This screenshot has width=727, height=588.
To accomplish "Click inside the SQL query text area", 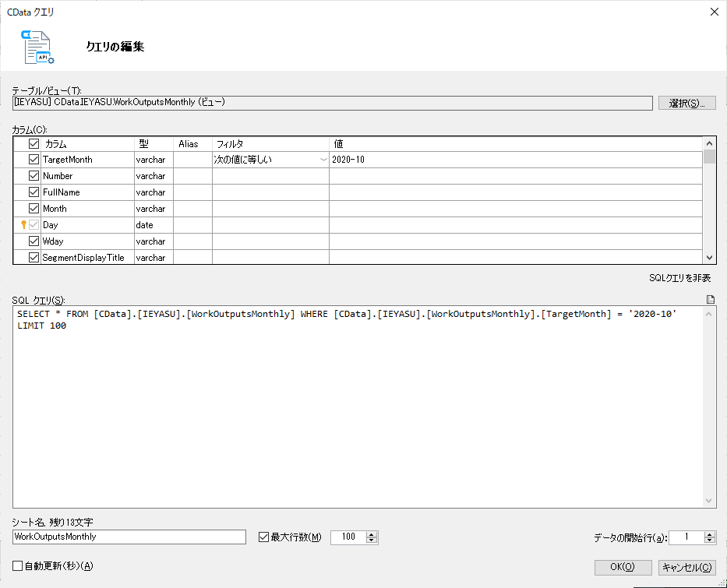I will [358, 407].
